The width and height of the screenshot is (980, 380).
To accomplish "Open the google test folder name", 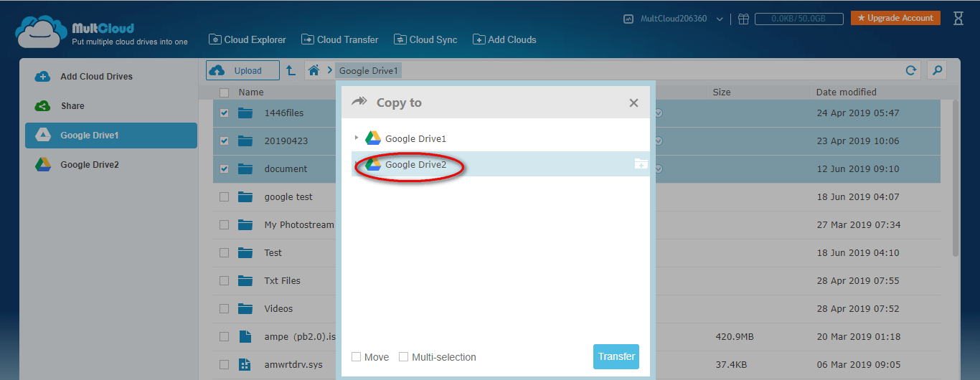I will (288, 197).
